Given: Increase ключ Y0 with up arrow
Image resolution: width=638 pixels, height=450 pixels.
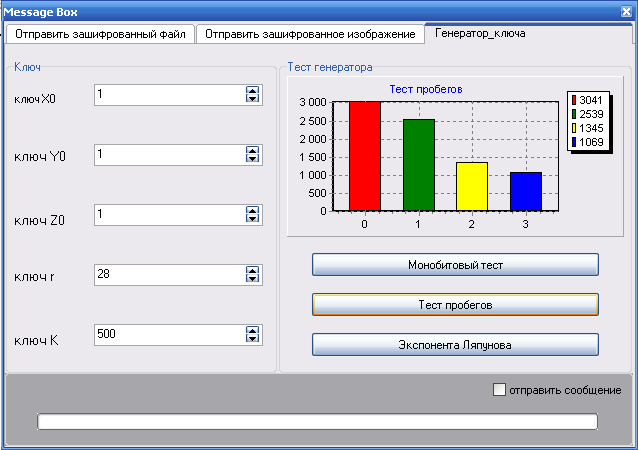Looking at the screenshot, I should click(252, 151).
